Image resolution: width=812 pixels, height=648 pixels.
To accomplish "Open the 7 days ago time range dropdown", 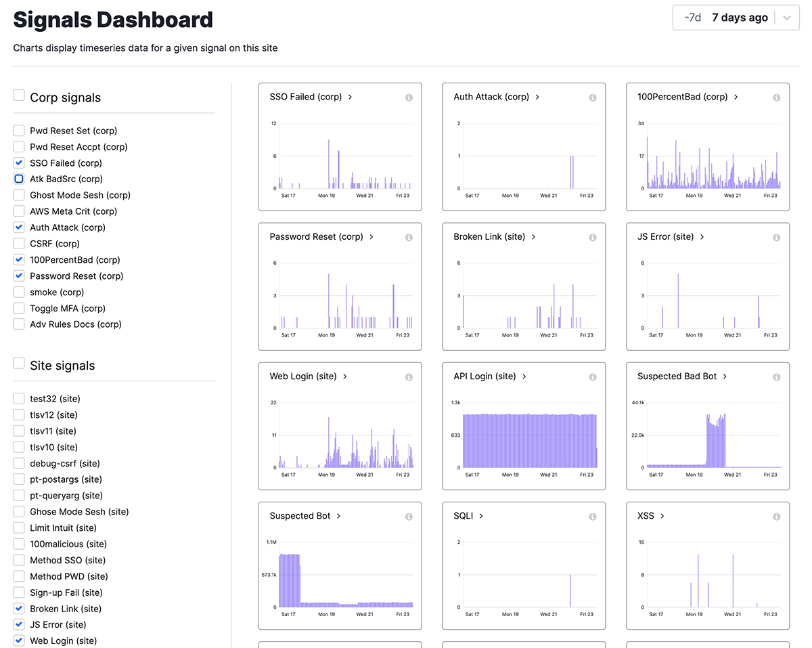I will [736, 18].
